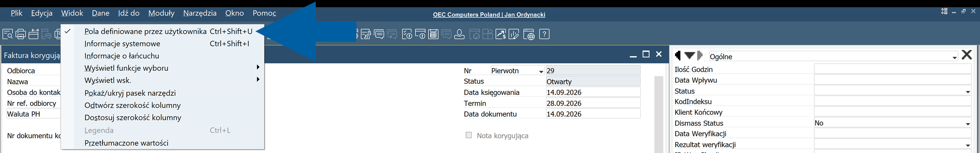Screen dimensions: 980x153
Task: Open the Okno menu
Action: click(234, 13)
